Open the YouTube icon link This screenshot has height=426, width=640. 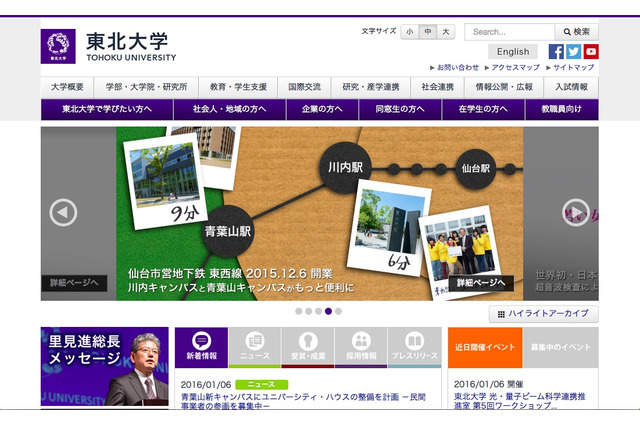(x=591, y=51)
